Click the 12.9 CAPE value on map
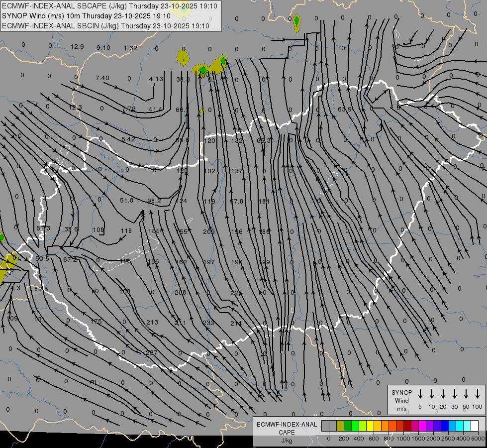487x448 pixels. [77, 47]
